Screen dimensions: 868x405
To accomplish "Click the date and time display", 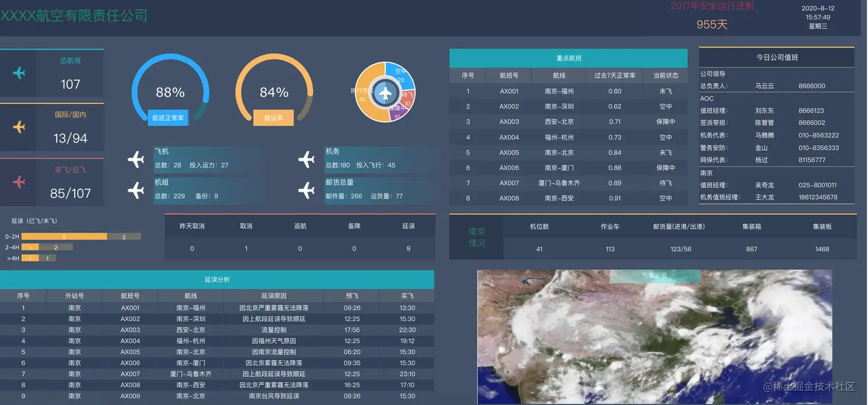I will [817, 17].
